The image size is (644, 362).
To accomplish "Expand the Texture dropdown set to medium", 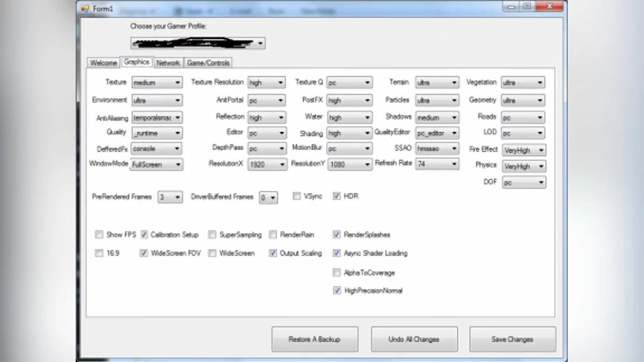I will tap(157, 83).
